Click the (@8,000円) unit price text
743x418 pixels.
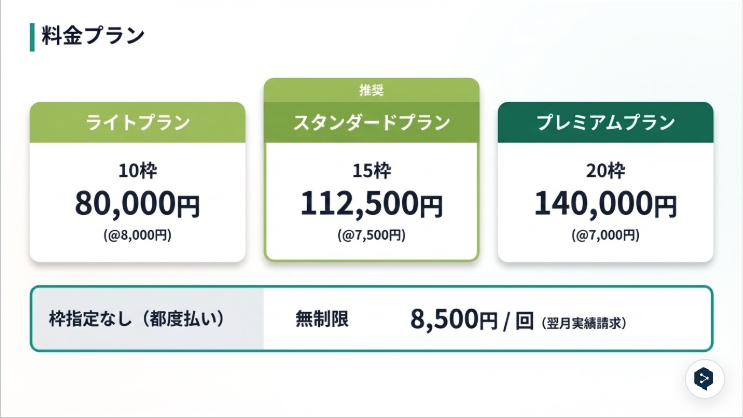tap(137, 235)
